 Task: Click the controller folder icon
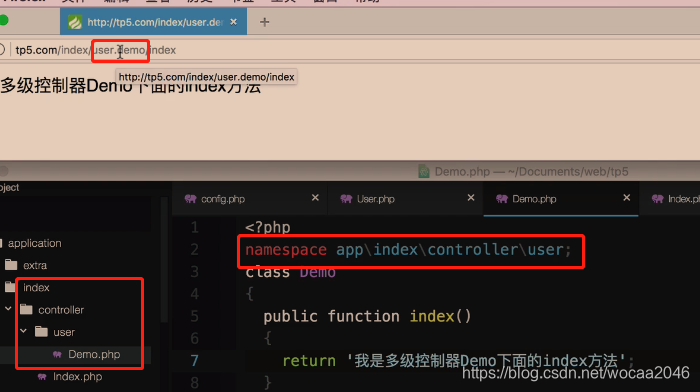[26, 309]
